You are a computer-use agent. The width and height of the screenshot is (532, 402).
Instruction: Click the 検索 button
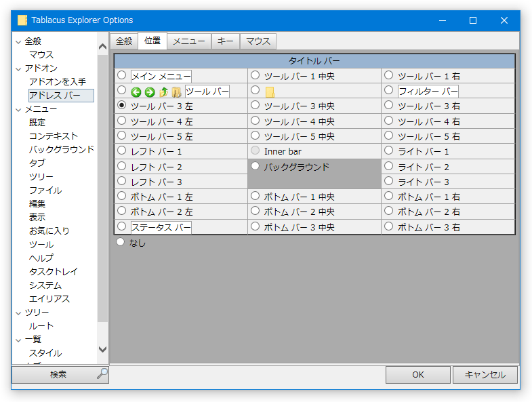60,374
